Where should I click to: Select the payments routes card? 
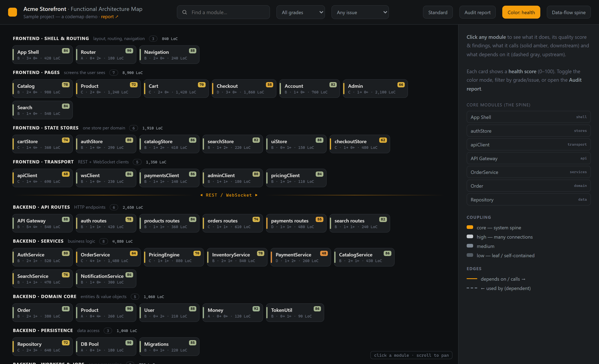point(296,223)
